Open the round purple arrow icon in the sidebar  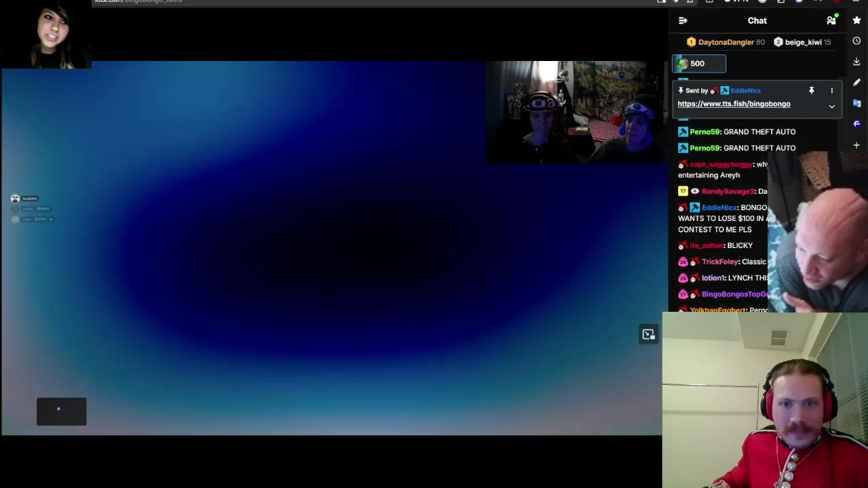tap(856, 123)
